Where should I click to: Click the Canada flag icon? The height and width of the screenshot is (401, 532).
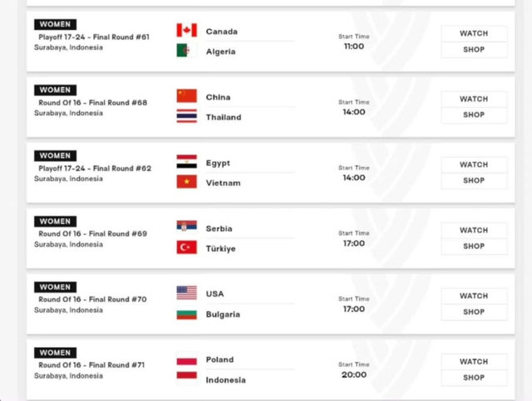186,30
